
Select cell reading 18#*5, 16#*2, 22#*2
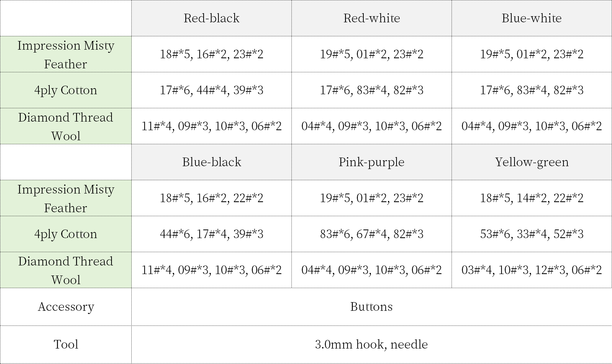(212, 198)
